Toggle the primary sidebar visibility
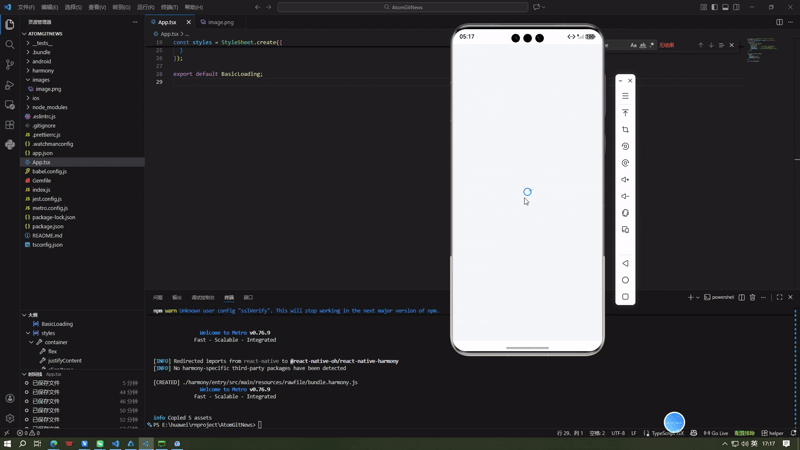 coord(714,7)
